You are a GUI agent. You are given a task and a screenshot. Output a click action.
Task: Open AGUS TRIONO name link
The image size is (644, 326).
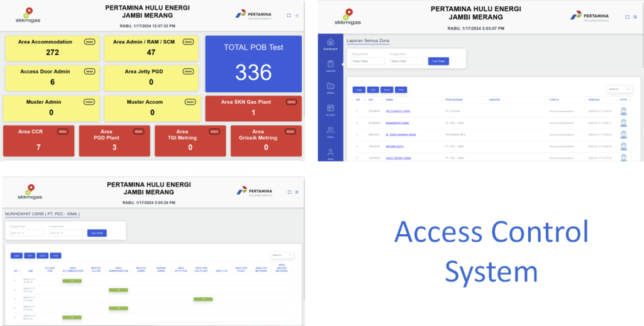coord(398,158)
